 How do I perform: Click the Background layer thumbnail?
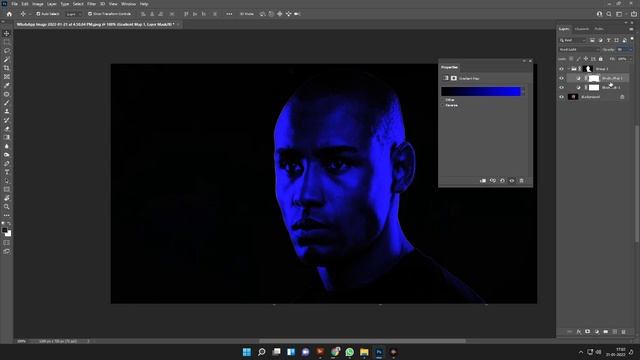click(573, 97)
